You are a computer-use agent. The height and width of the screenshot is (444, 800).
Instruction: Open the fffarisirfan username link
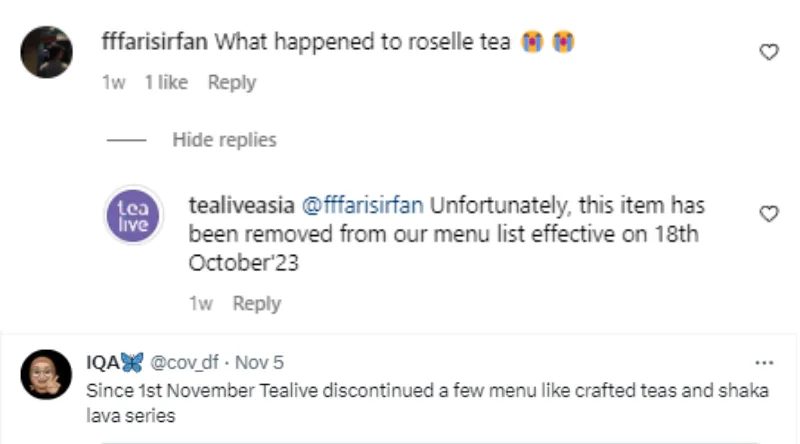155,43
